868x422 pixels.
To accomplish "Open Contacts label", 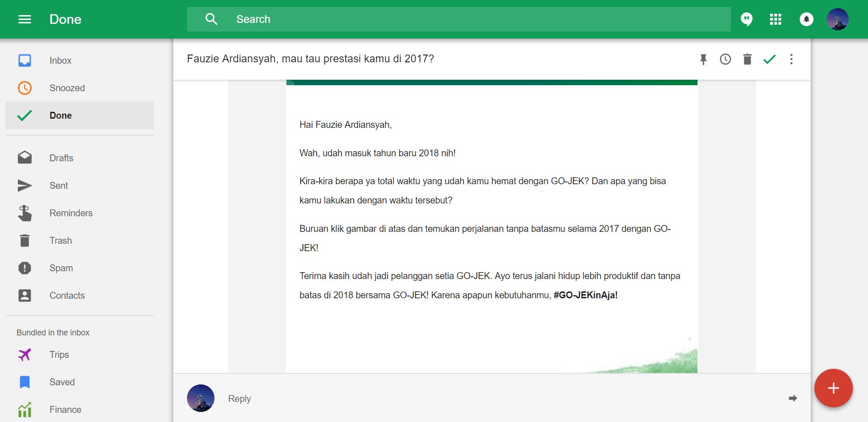I will click(x=67, y=296).
